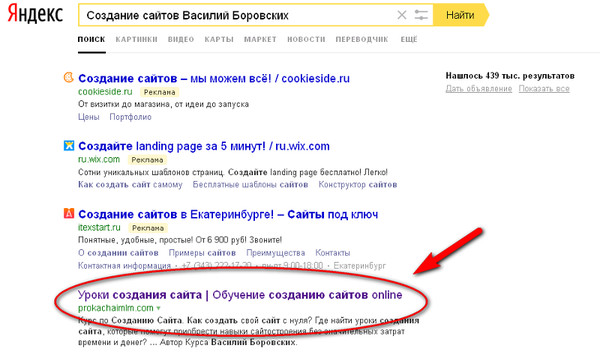This screenshot has width=600, height=360.
Task: Click snippet text 'Сотни уникальных шаблонов страниц'
Action: (152, 172)
